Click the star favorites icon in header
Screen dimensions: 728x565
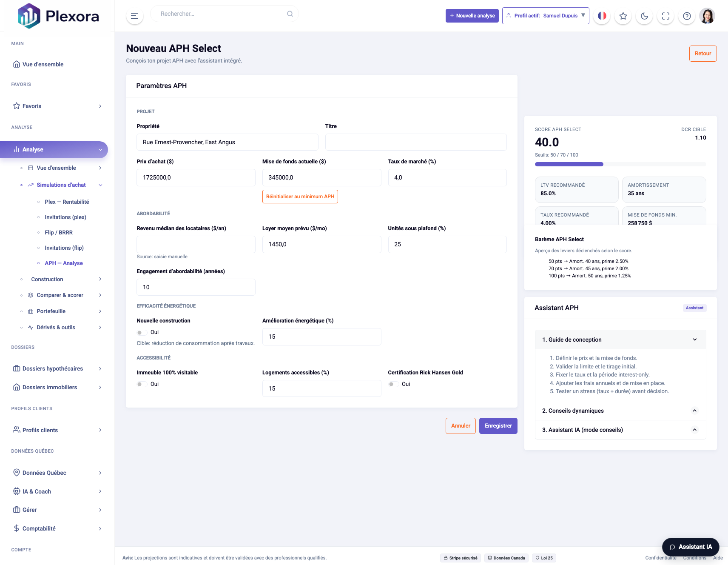pyautogui.click(x=623, y=16)
